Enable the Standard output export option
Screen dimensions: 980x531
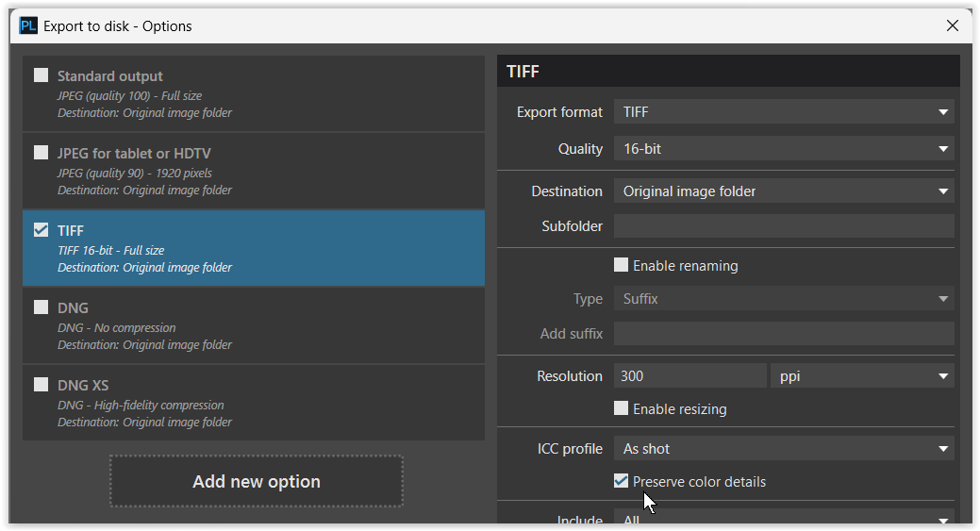click(x=42, y=75)
